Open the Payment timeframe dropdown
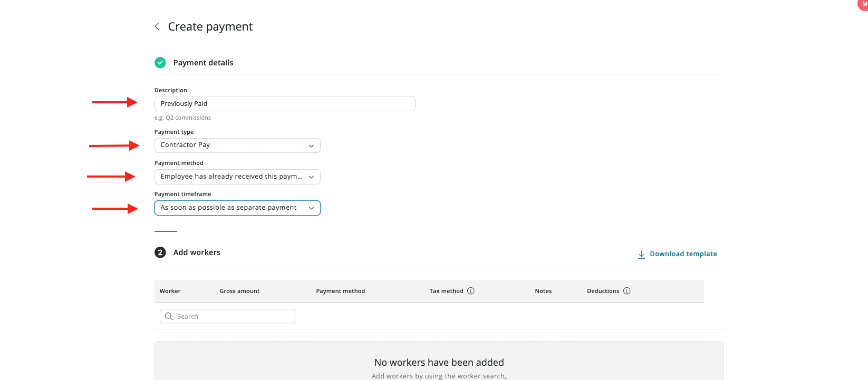Screen dimensions: 868x380 (237, 208)
